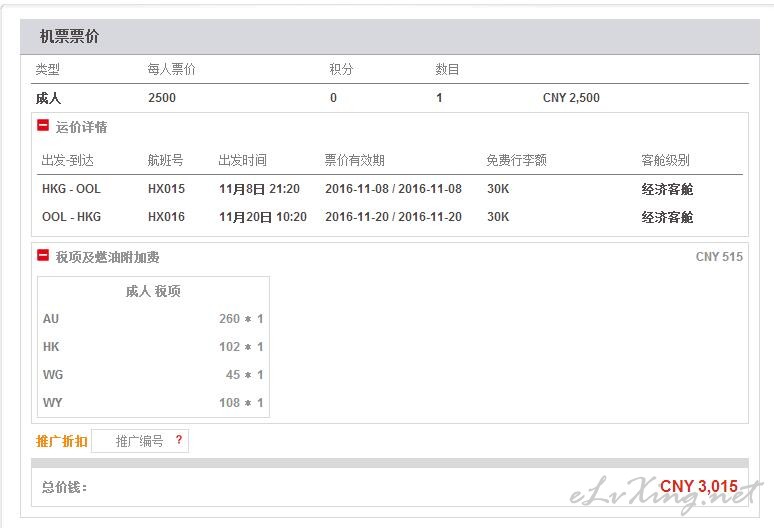This screenshot has width=774, height=528.
Task: Click the 运价详情 label
Action: 81,127
